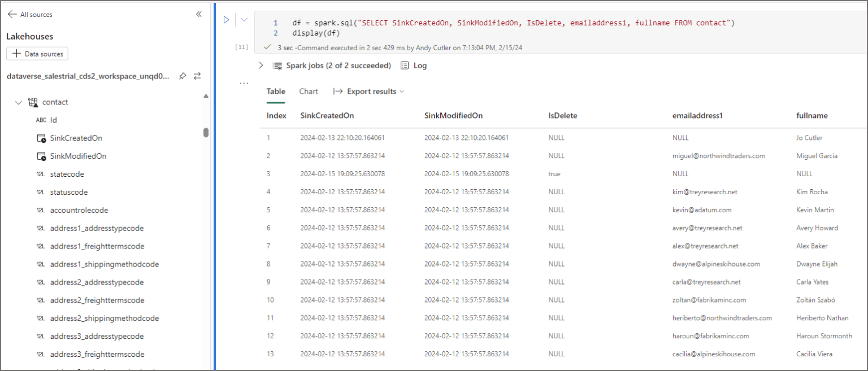The image size is (868, 371).
Task: Click the datetime icon beside SinkCreatedOn
Action: click(x=41, y=137)
